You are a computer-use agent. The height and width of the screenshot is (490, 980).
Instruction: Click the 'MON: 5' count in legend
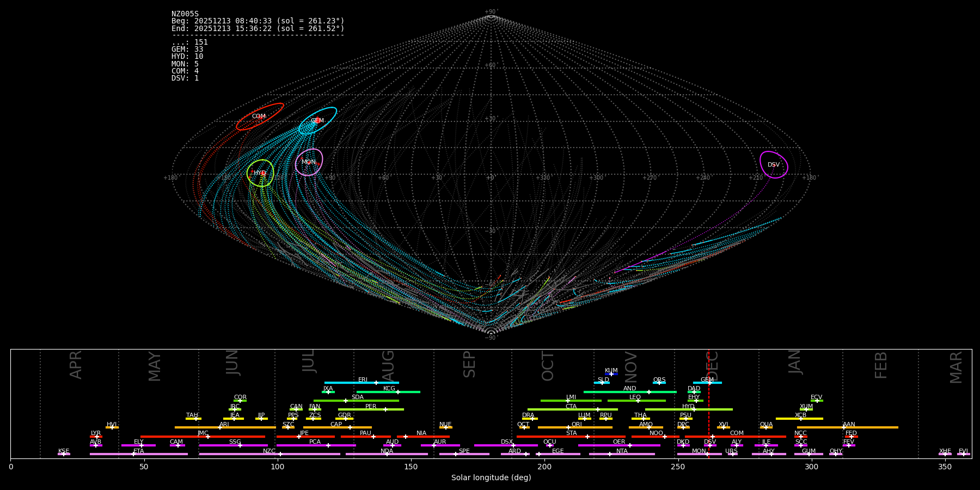pyautogui.click(x=185, y=64)
